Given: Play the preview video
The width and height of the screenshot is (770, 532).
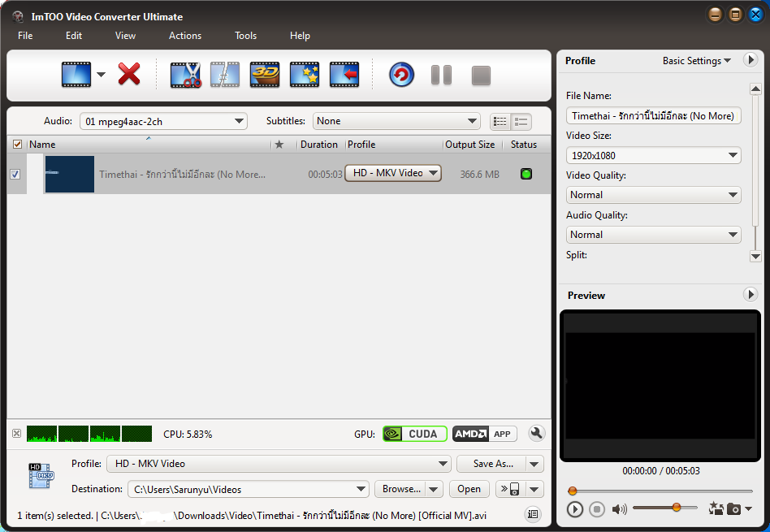Looking at the screenshot, I should pyautogui.click(x=574, y=509).
